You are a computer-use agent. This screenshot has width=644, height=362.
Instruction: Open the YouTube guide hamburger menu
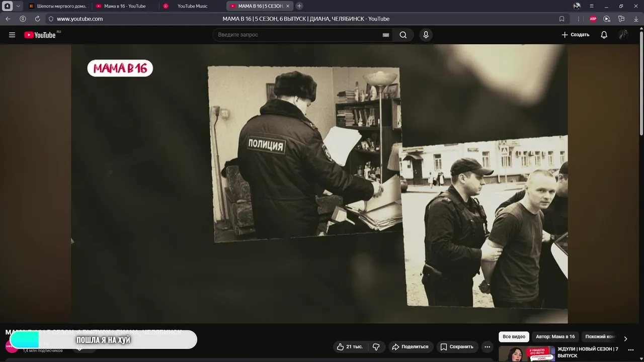(x=12, y=35)
